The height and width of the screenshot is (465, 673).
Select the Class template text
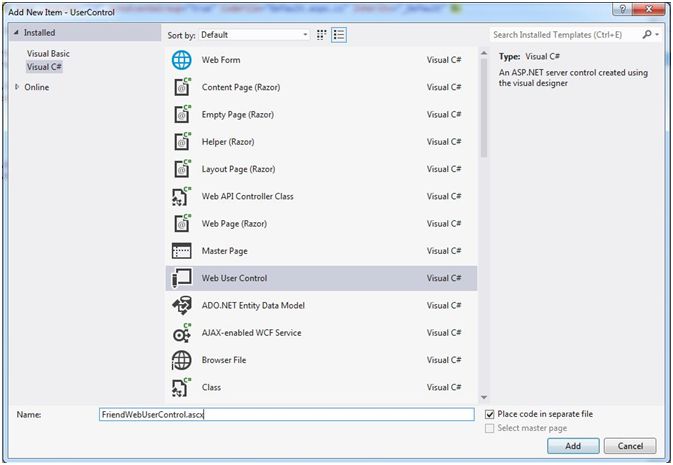pos(211,387)
